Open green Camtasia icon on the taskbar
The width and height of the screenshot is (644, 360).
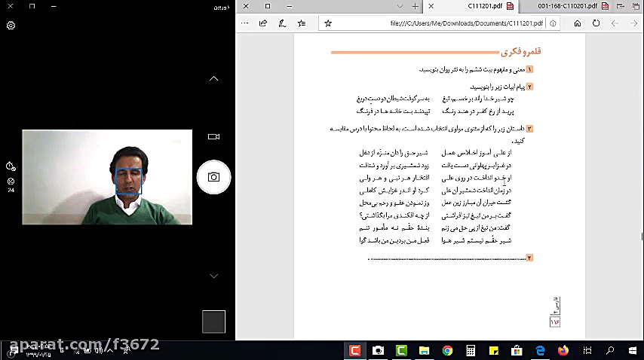(x=401, y=350)
